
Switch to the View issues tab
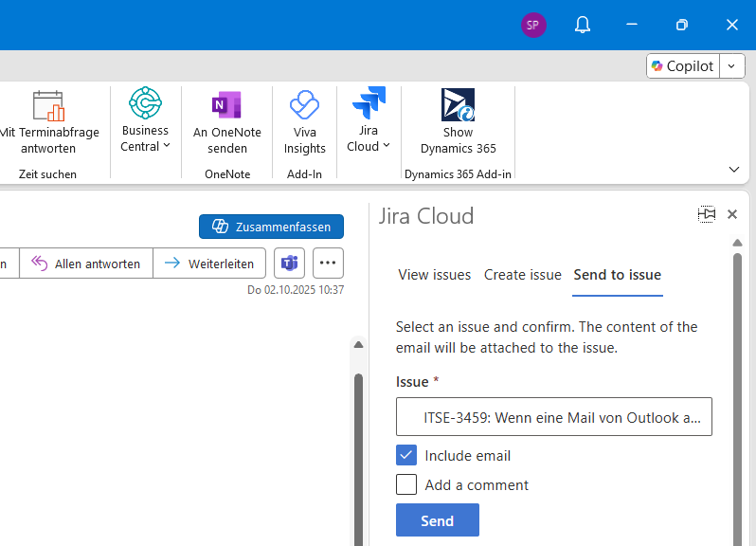[x=434, y=275]
